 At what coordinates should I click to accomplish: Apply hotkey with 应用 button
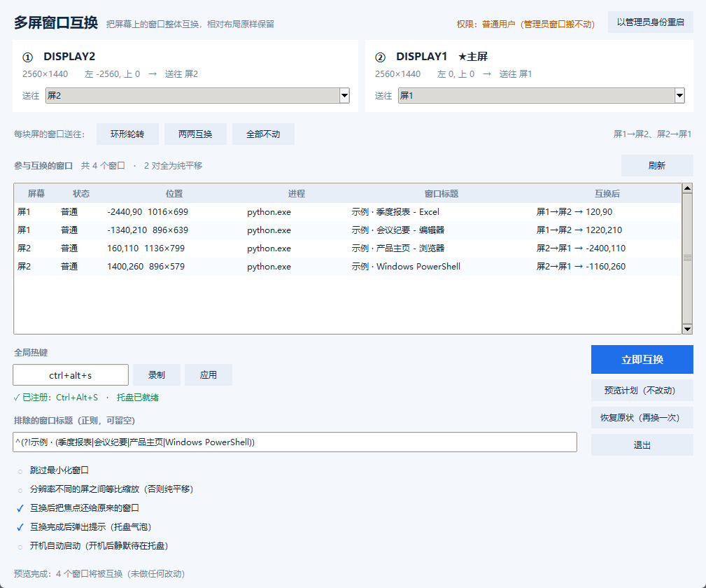point(209,375)
